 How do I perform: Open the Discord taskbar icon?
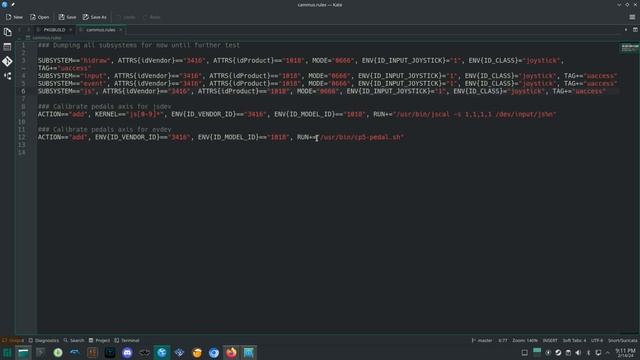coord(127,353)
